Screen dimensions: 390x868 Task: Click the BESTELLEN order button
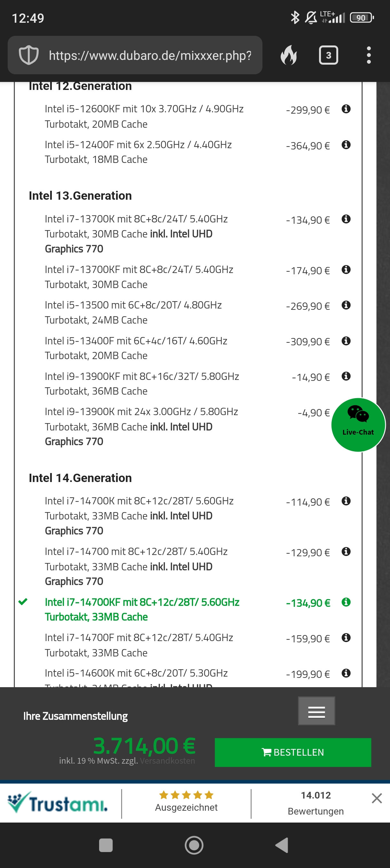click(293, 752)
